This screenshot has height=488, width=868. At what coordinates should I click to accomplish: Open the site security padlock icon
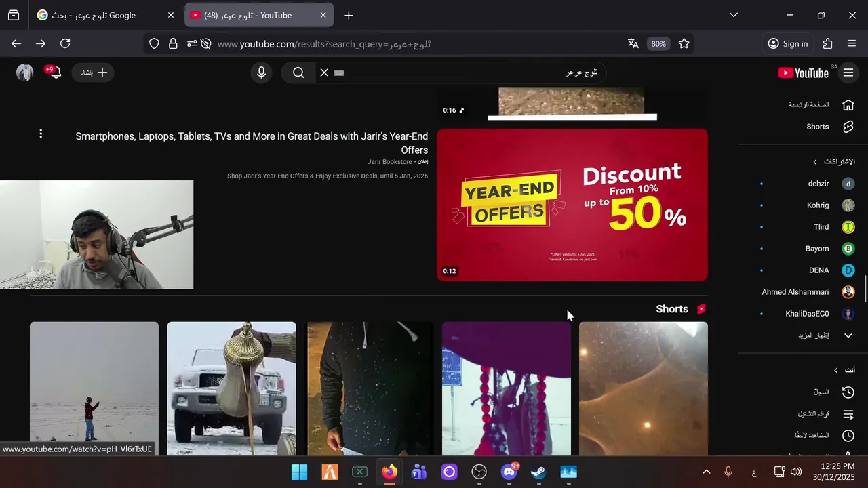[173, 43]
